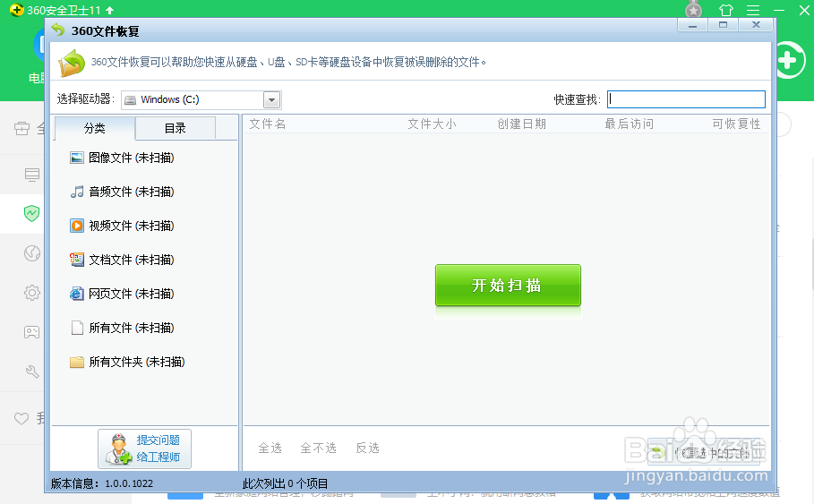Sort by 最后访问 last access column
This screenshot has height=504, width=814.
630,124
